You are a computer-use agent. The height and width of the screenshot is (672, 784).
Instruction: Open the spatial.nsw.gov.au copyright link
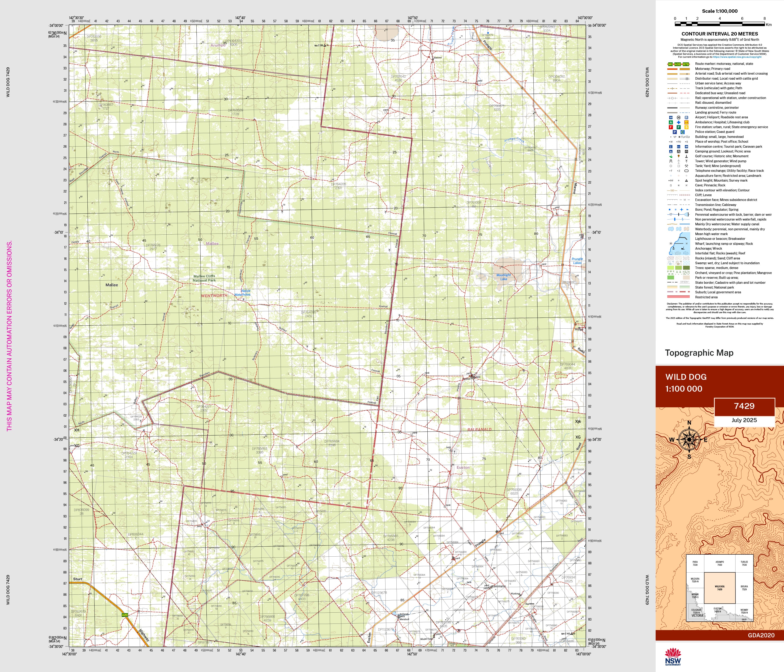point(737,57)
